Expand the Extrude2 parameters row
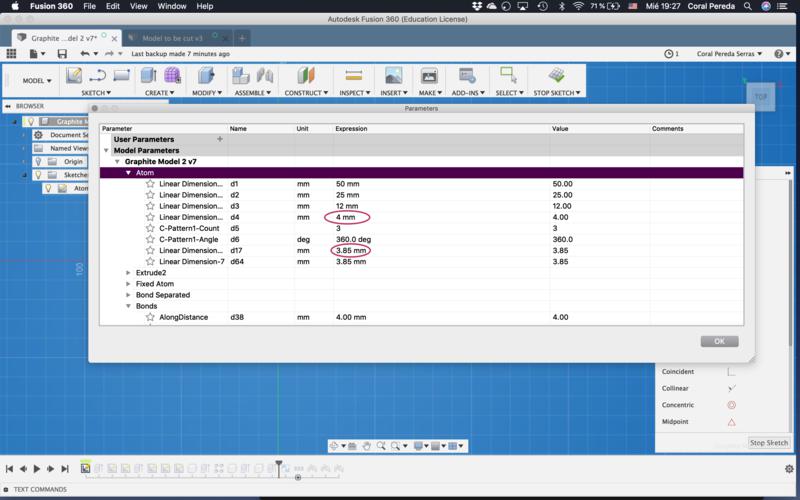The width and height of the screenshot is (800, 500). (x=128, y=273)
